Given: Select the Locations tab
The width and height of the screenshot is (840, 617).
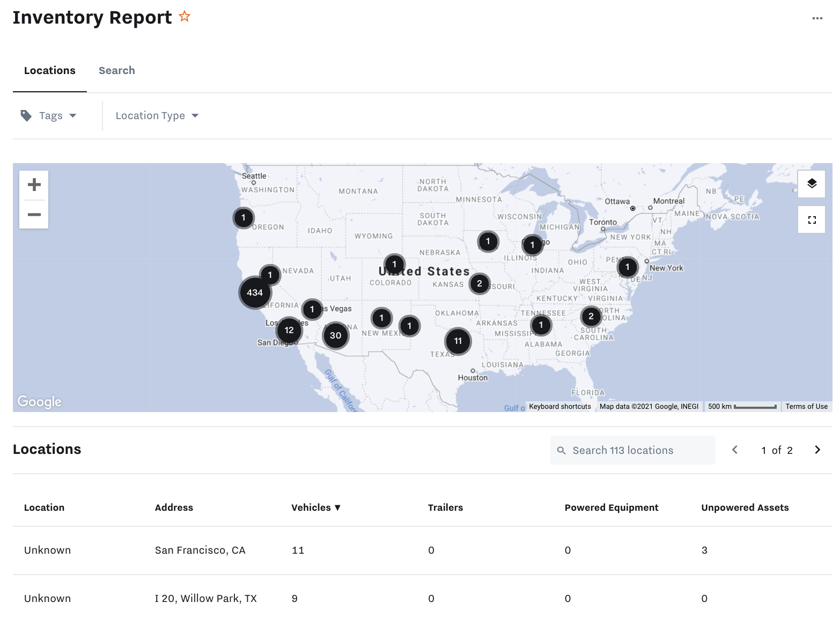Looking at the screenshot, I should pyautogui.click(x=50, y=71).
